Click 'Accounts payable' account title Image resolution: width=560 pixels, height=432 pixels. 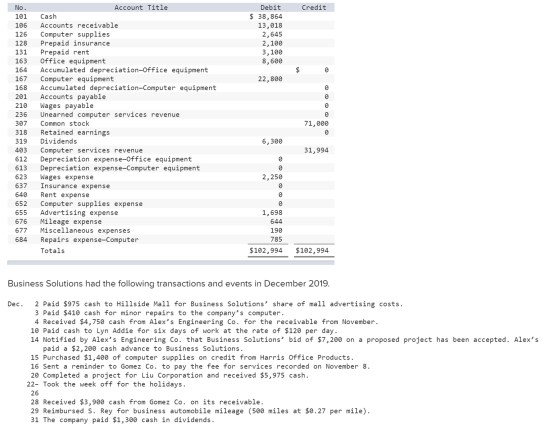pyautogui.click(x=73, y=97)
